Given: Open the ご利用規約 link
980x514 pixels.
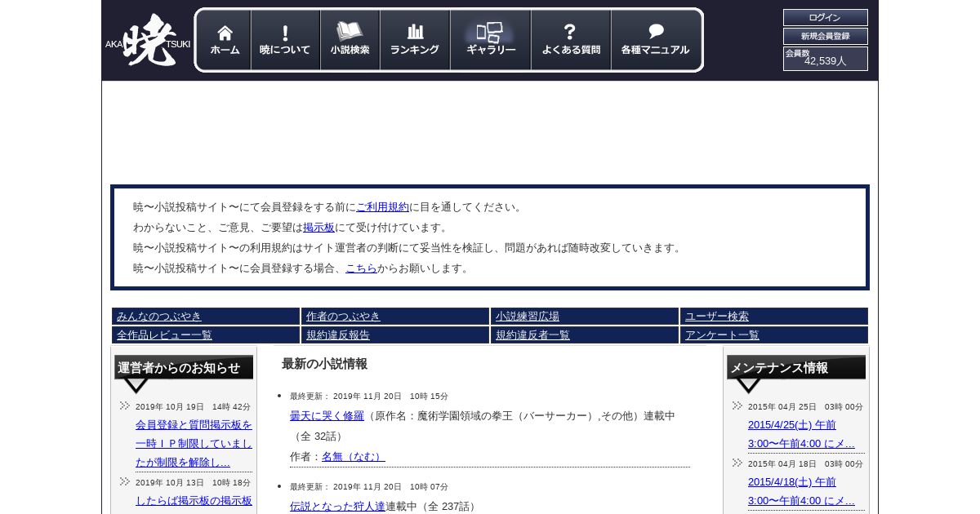Looking at the screenshot, I should [x=382, y=207].
